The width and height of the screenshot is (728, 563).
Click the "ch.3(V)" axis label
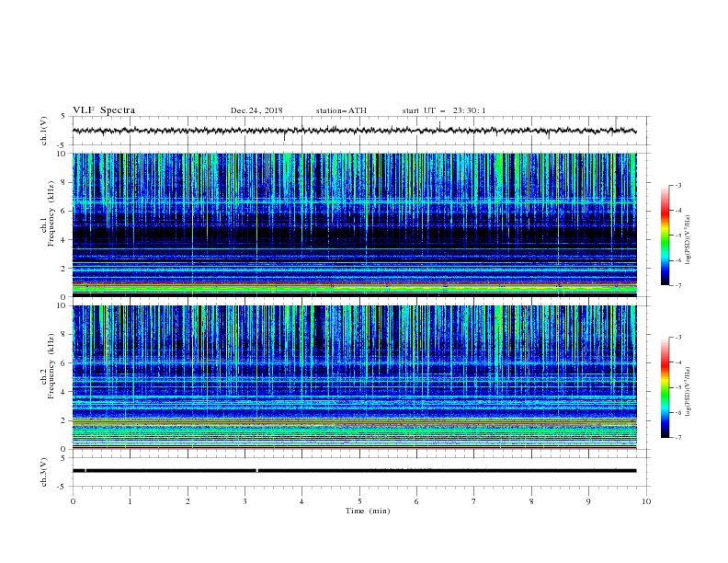pyautogui.click(x=44, y=472)
